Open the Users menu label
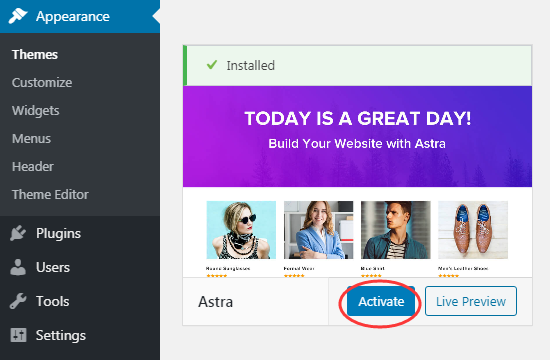Image resolution: width=550 pixels, height=360 pixels. pyautogui.click(x=53, y=267)
